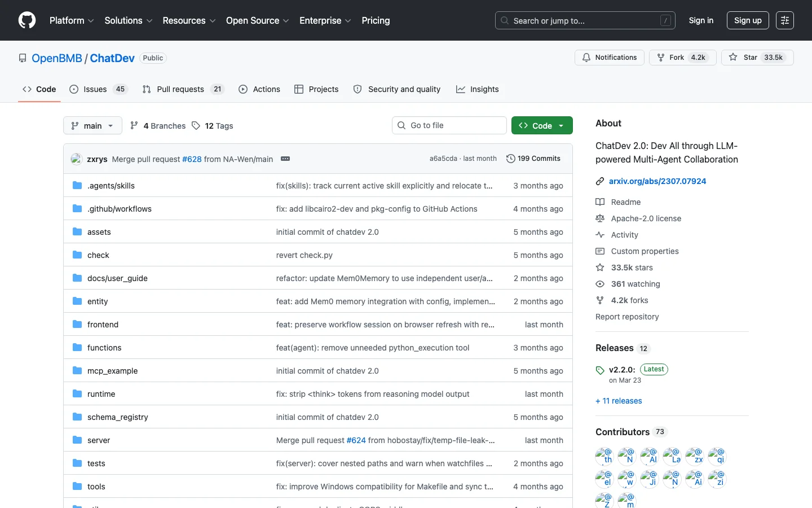The height and width of the screenshot is (508, 812).
Task: Open the Code tab
Action: [x=39, y=89]
